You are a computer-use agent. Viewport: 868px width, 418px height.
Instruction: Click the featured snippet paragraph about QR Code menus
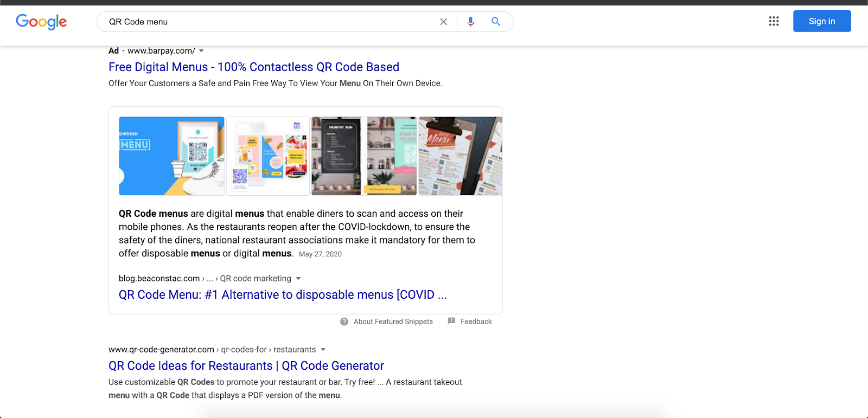click(x=297, y=234)
